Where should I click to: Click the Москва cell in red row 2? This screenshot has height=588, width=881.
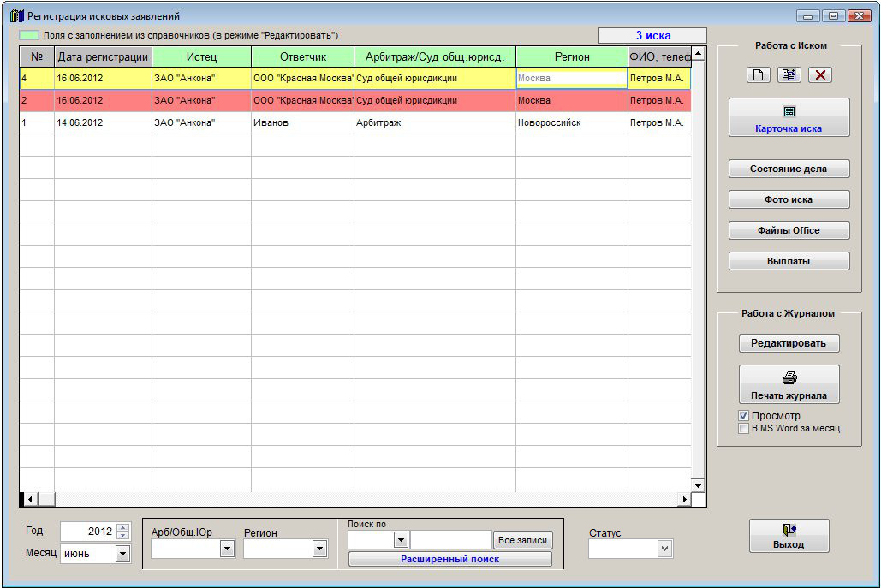pos(571,100)
